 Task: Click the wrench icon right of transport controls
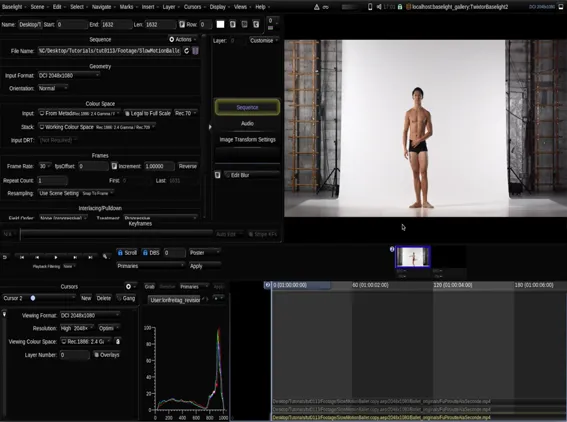[105, 257]
